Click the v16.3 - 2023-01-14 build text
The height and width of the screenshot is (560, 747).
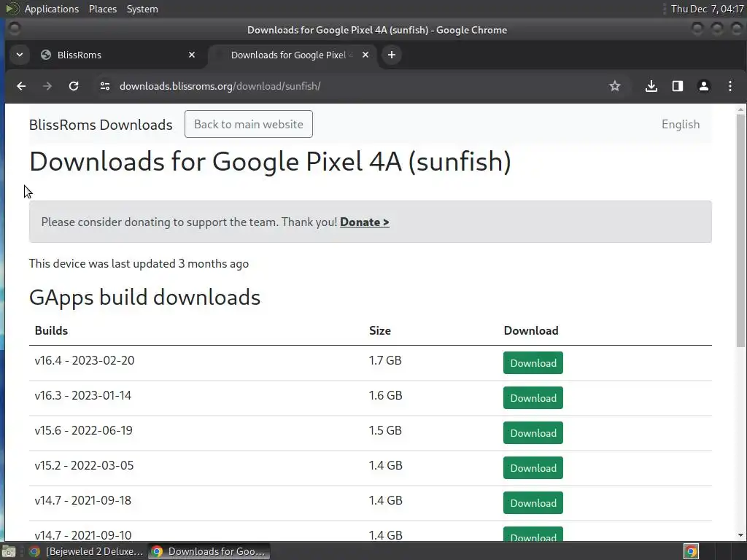coord(83,395)
